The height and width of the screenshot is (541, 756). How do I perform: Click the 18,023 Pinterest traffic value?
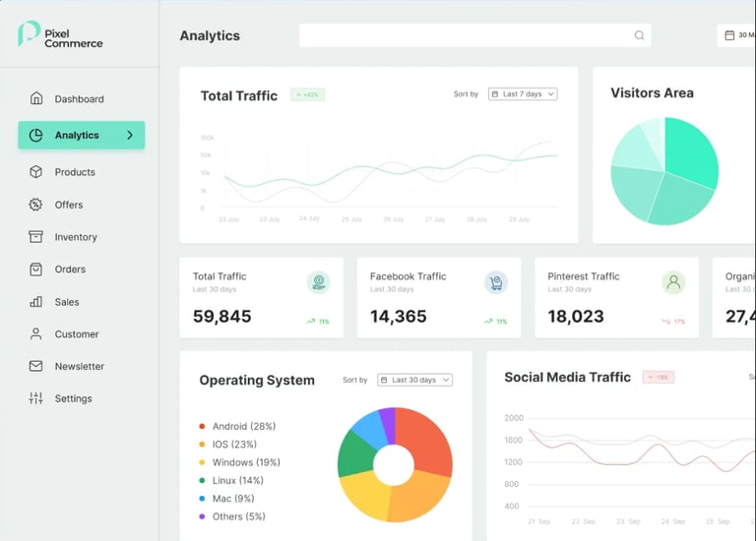click(x=576, y=316)
